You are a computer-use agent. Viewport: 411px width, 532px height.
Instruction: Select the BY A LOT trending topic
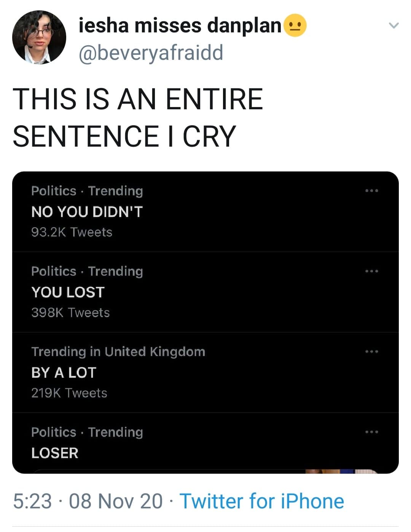pos(64,372)
